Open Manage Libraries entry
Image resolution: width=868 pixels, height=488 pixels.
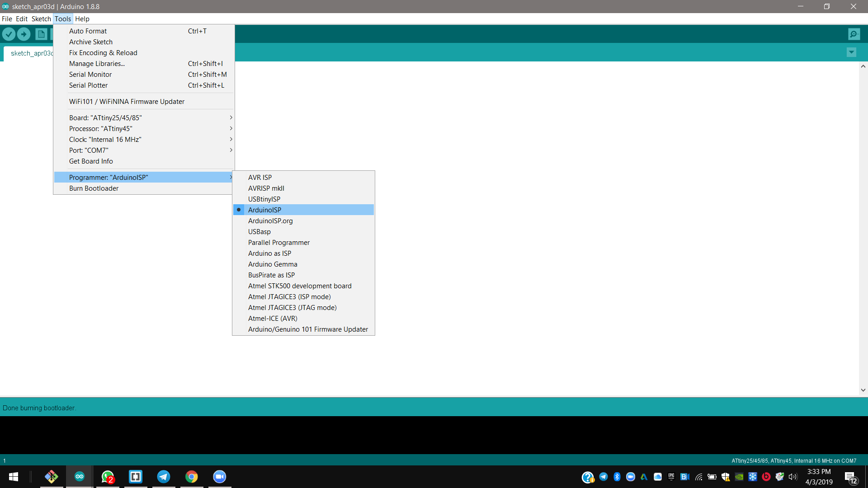(x=97, y=63)
